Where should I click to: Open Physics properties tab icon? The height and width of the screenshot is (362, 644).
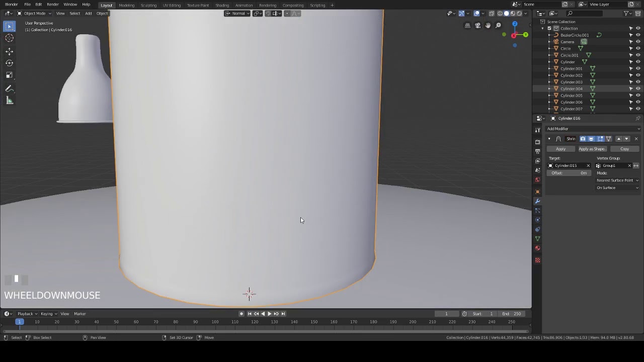[537, 220]
